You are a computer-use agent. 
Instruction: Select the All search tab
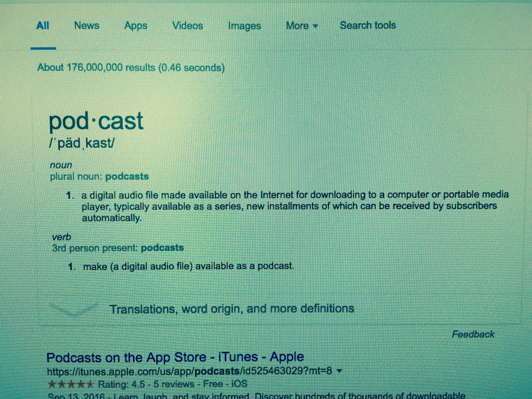(x=43, y=26)
